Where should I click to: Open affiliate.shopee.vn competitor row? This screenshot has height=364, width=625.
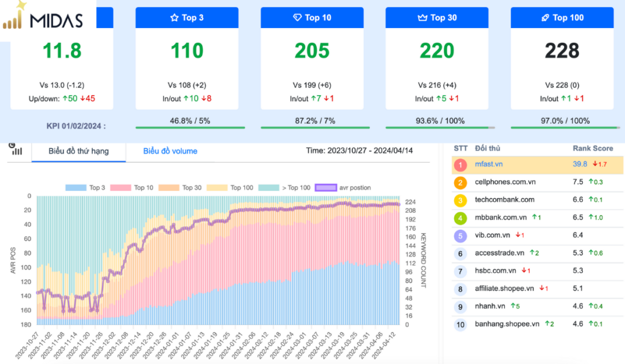(x=537, y=289)
